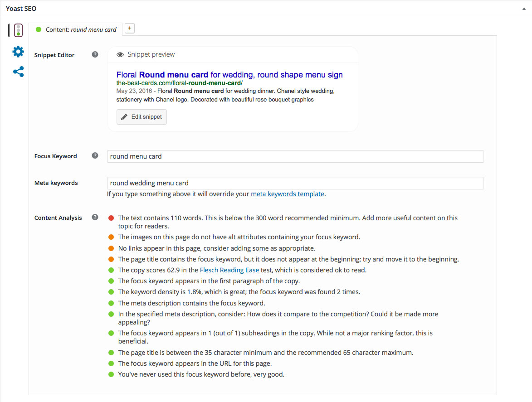
Task: Click the help icon next to Focus Keyword
Action: click(x=95, y=155)
